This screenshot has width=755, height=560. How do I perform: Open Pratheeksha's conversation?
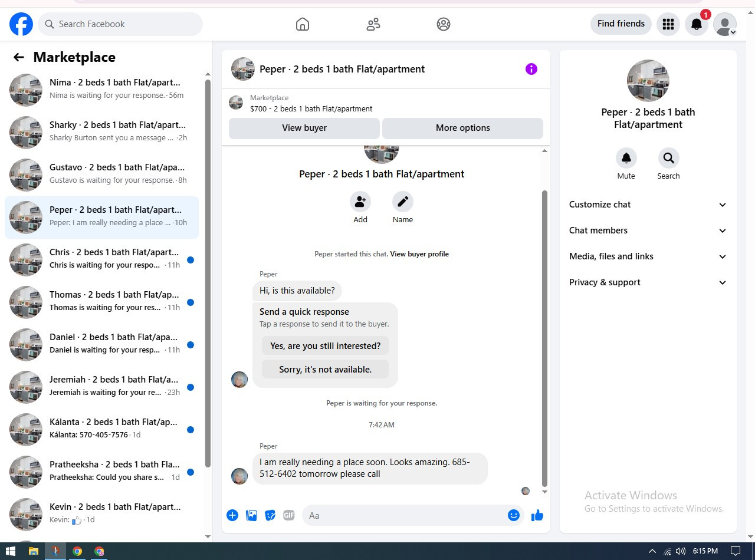[x=101, y=472]
